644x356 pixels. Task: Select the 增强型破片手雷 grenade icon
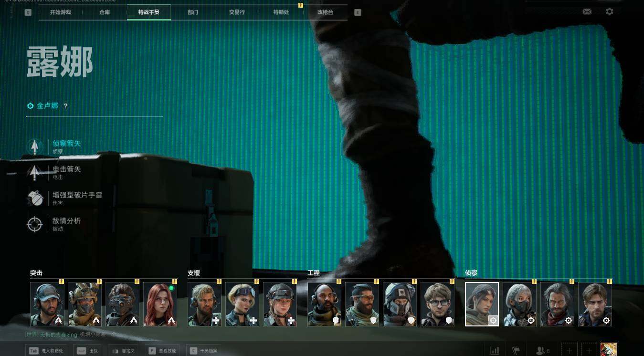click(35, 198)
